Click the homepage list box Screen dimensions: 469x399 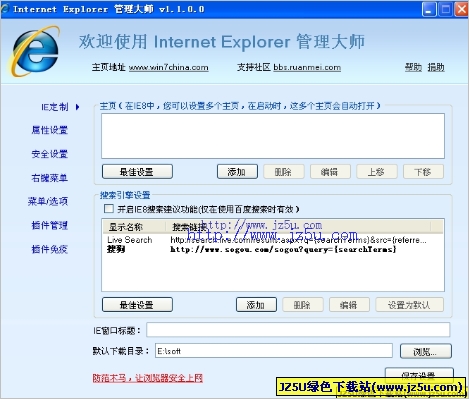pyautogui.click(x=273, y=136)
